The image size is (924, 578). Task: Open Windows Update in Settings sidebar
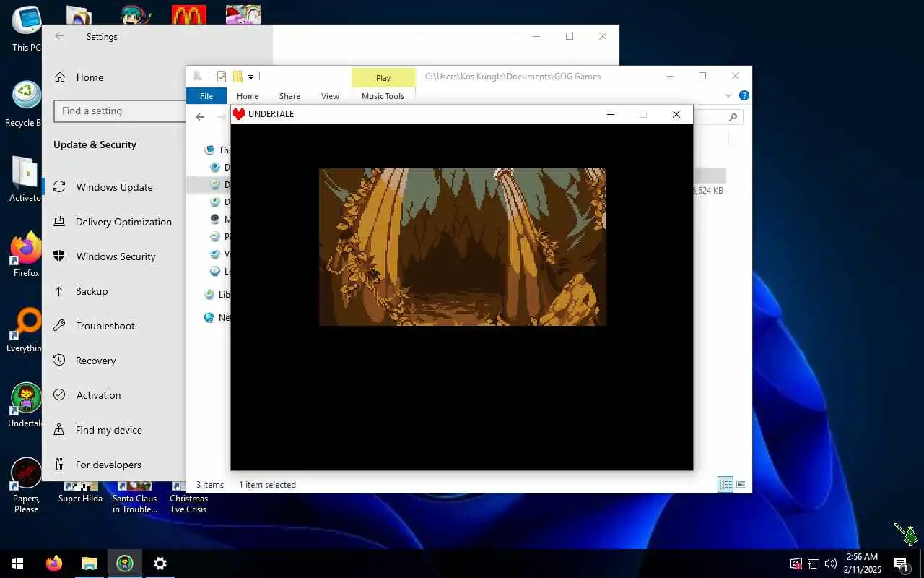[x=114, y=187]
